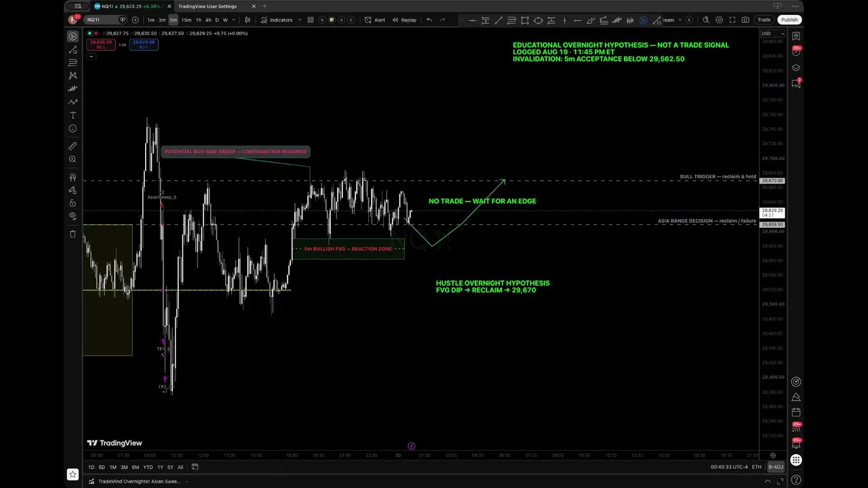The width and height of the screenshot is (868, 488).
Task: Open the patterns tool in left toolbar
Action: tap(73, 75)
